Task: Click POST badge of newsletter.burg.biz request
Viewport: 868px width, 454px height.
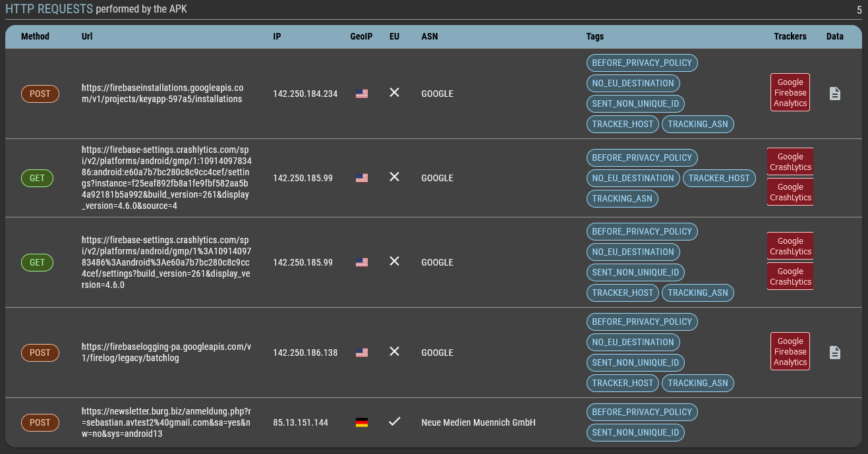Action: [x=40, y=422]
